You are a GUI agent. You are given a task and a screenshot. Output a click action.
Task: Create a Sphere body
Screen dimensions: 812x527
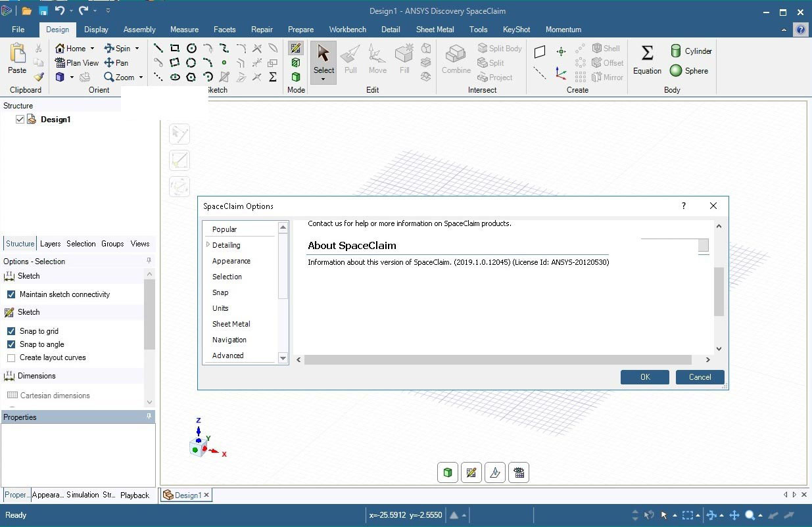[x=688, y=70]
